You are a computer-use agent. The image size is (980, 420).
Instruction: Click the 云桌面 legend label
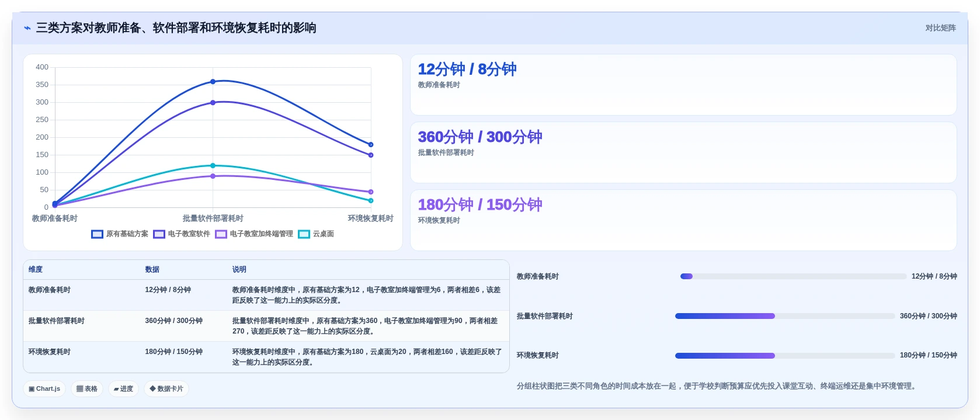[324, 234]
